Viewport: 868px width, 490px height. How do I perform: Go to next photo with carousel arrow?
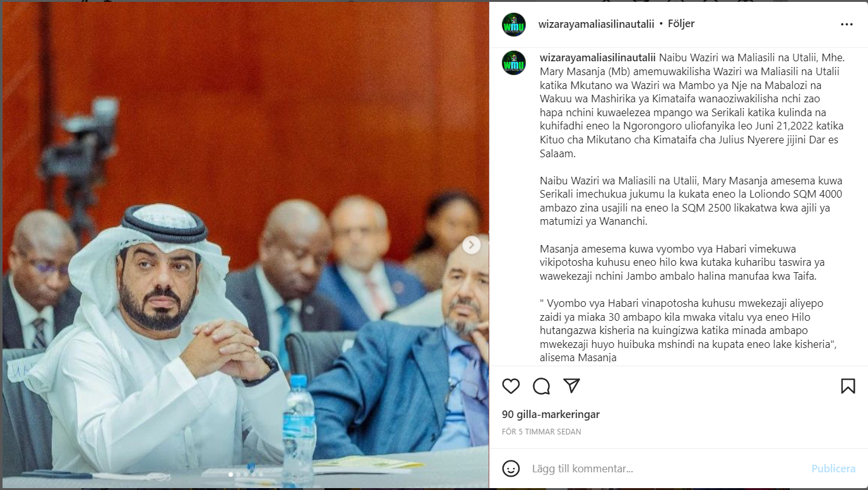(472, 245)
